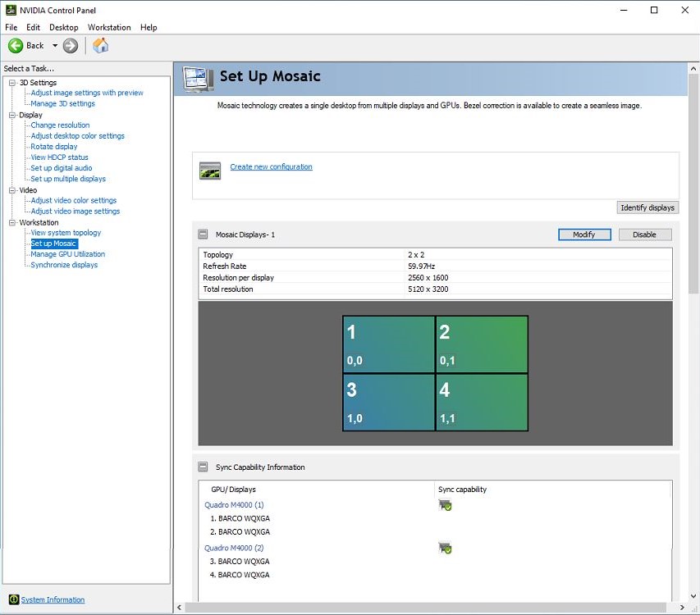700x615 pixels.
Task: Select Change resolution task
Action: 60,125
